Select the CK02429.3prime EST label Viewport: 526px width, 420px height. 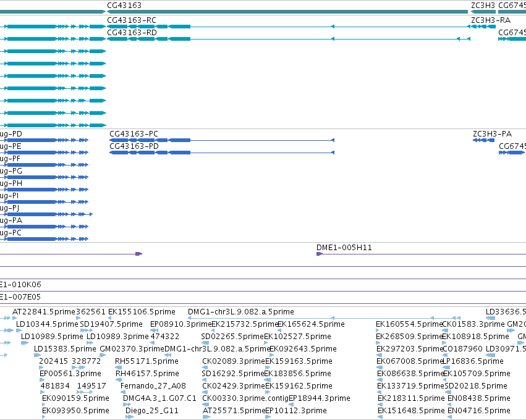click(x=234, y=386)
